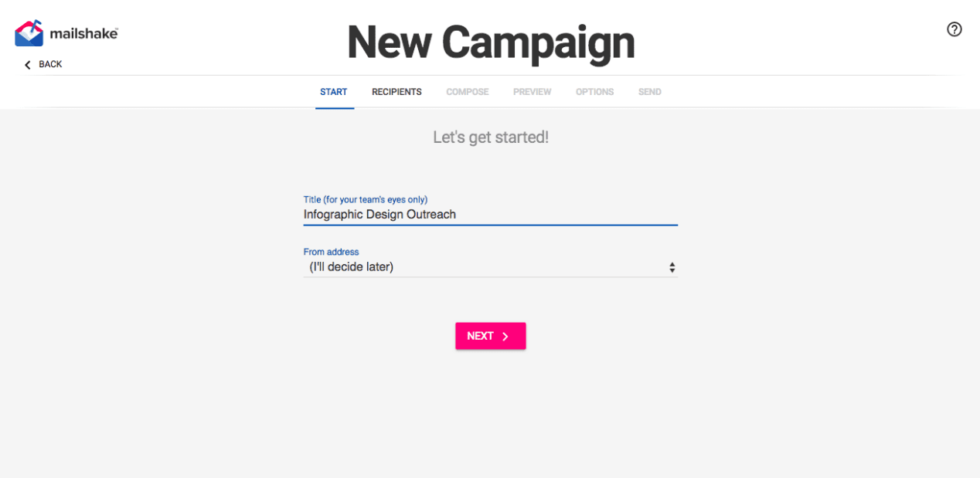
Task: Switch to the START tab
Action: (x=334, y=92)
